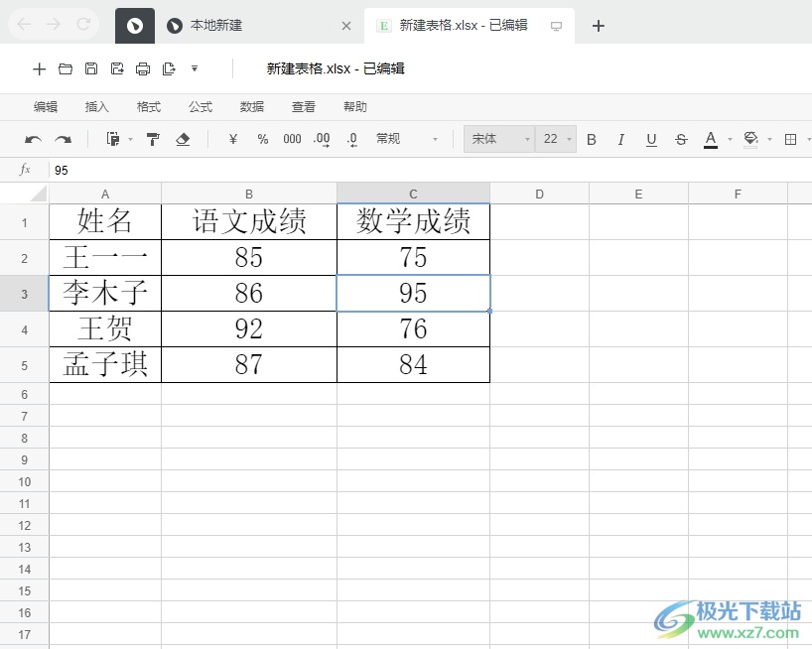Toggle italic formatting
The width and height of the screenshot is (812, 649).
[x=620, y=139]
